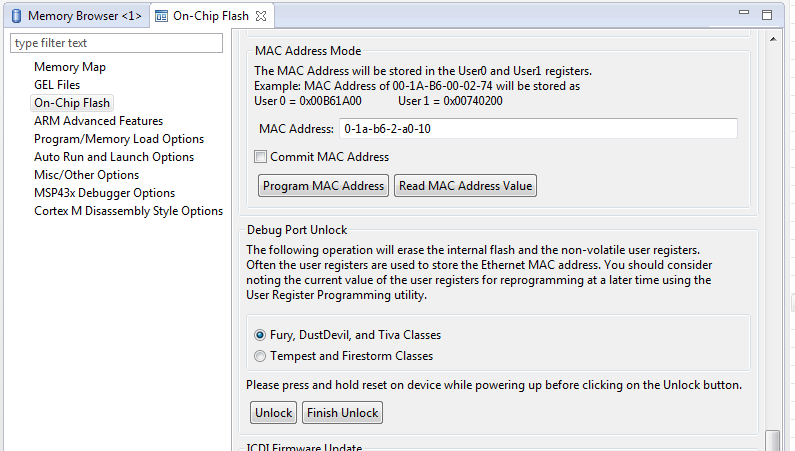The image size is (795, 451).
Task: Minimize the view panel
Action: 744,12
